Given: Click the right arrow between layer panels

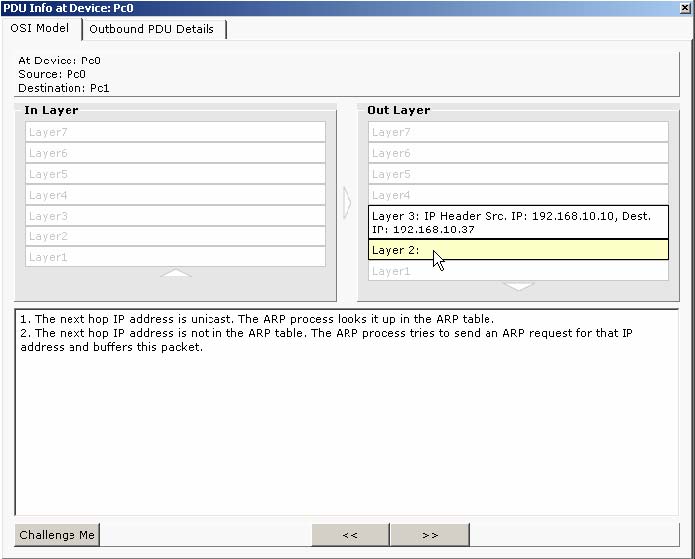Looking at the screenshot, I should [347, 203].
